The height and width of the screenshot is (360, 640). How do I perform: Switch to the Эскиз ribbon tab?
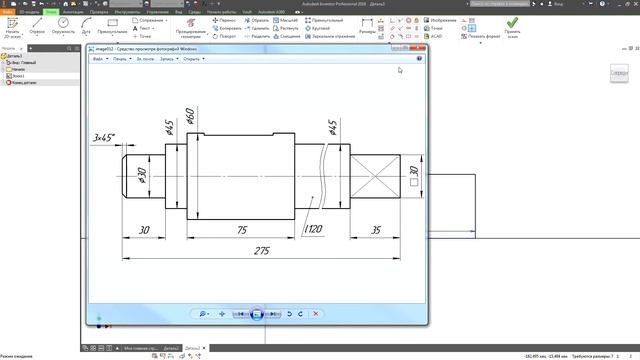[x=51, y=12]
